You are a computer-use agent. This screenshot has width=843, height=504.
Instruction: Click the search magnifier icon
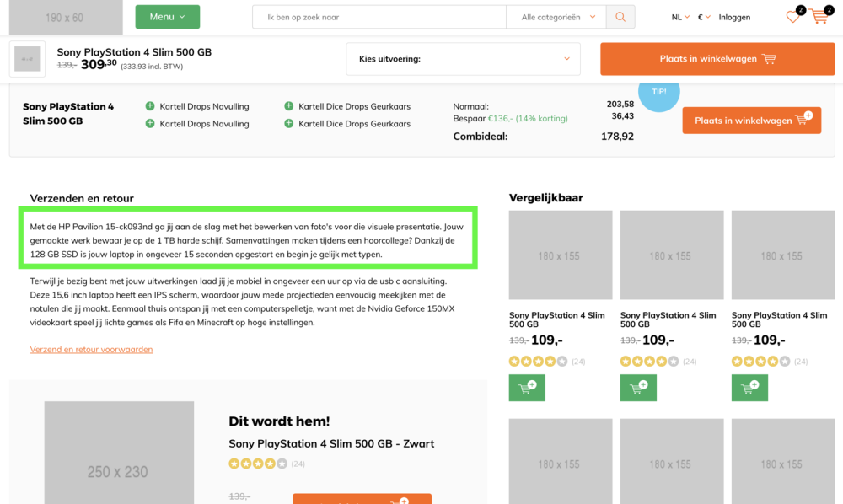620,17
